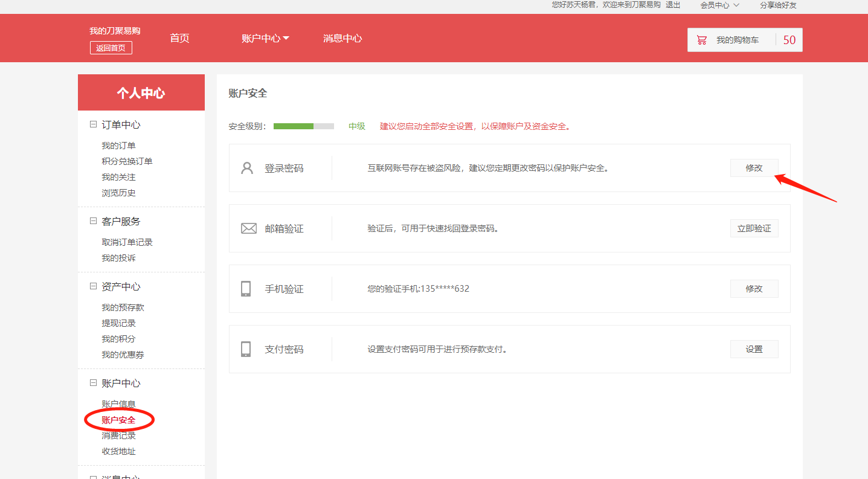This screenshot has width=868, height=479.
Task: Click the 返回首页 button
Action: [x=111, y=48]
